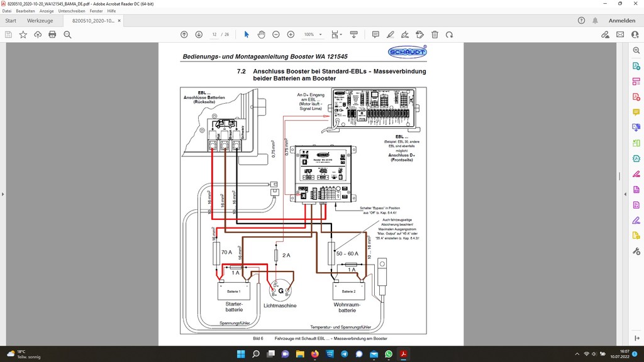Select the highlighter pen tool

pos(390,35)
